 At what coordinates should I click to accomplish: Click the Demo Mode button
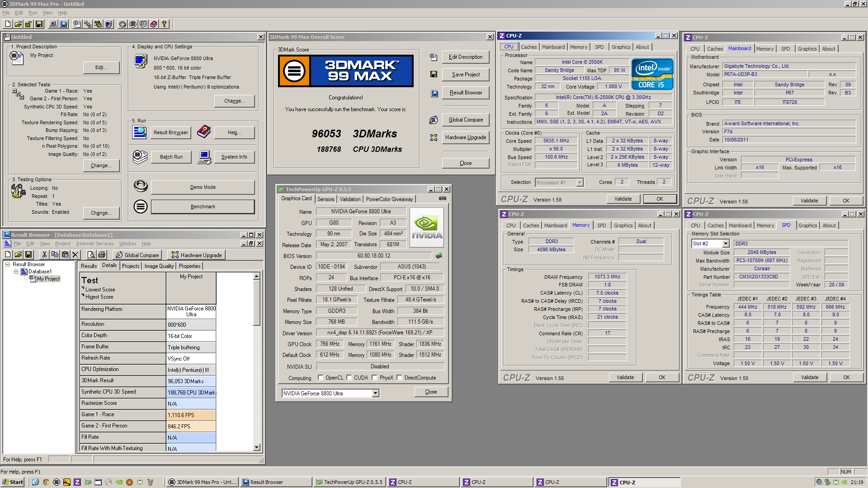[203, 188]
